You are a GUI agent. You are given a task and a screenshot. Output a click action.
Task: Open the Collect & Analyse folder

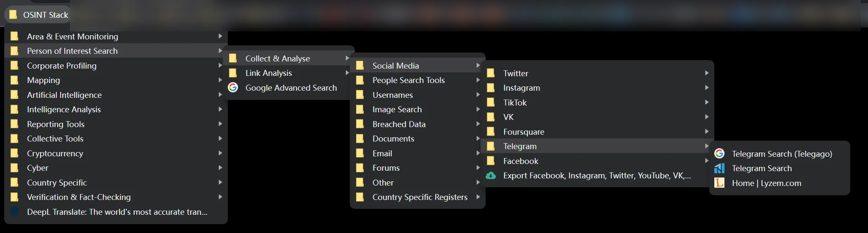coord(289,58)
